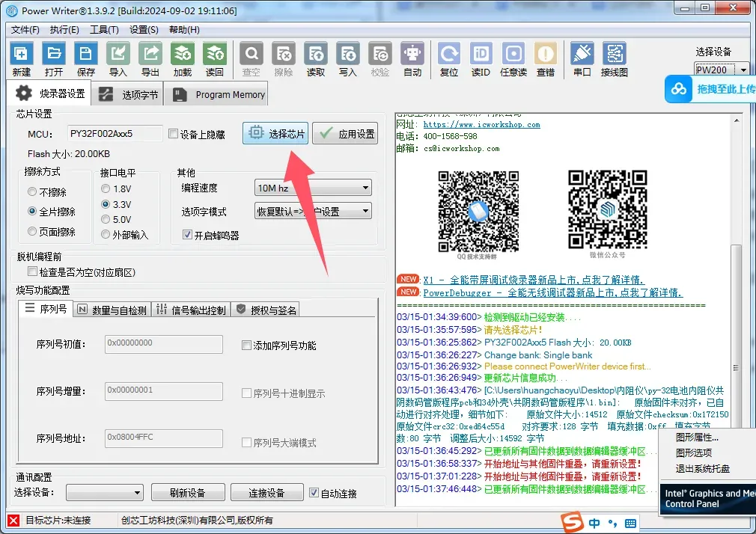Viewport: 756px width, 534px height.
Task: Click the 连接设备 button
Action: point(267,493)
